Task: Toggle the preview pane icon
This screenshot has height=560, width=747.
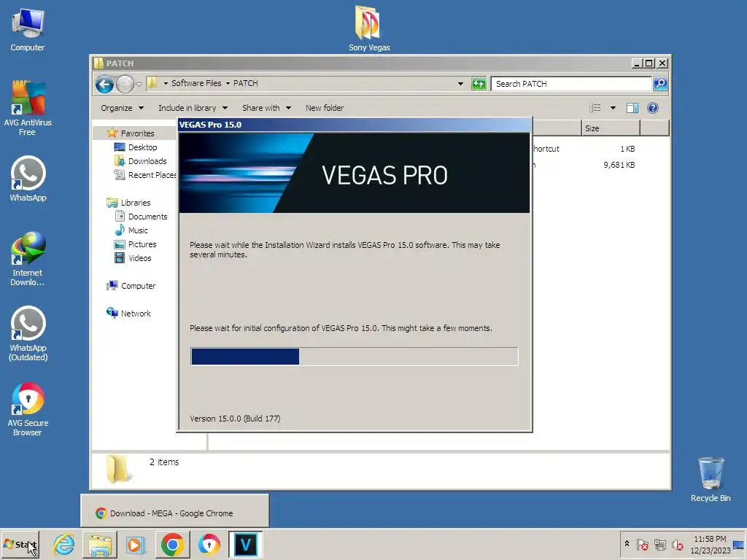Action: coord(632,108)
